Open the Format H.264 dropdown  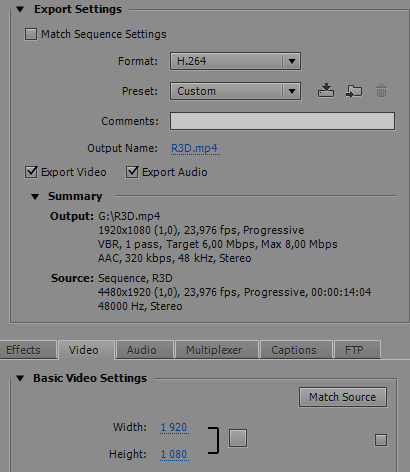pyautogui.click(x=235, y=61)
